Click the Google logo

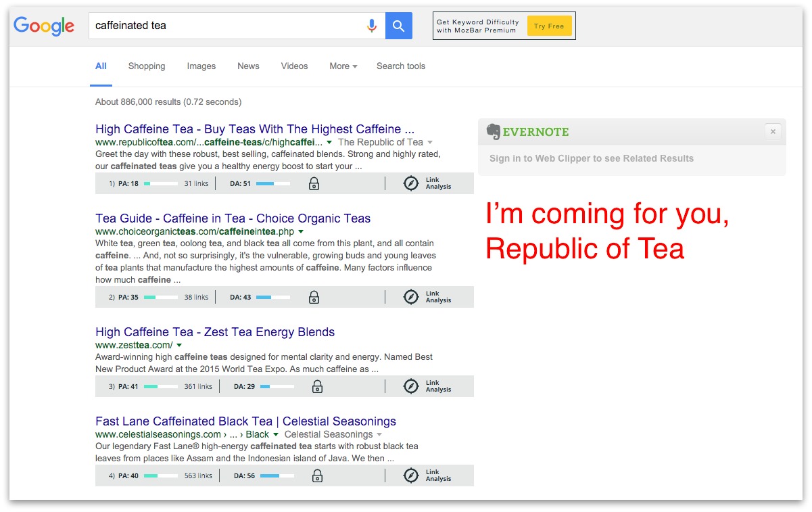[44, 26]
